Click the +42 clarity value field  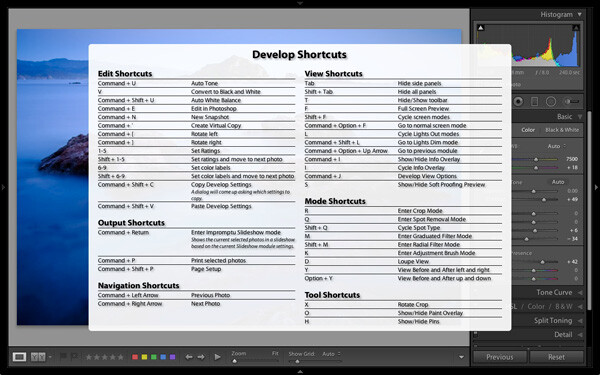click(x=572, y=262)
